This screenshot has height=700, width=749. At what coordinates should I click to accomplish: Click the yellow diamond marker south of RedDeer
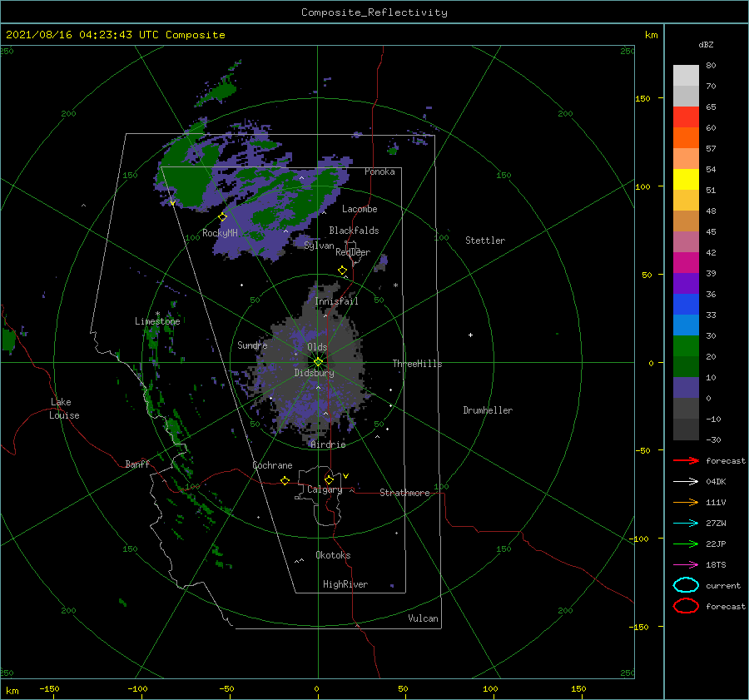342,271
